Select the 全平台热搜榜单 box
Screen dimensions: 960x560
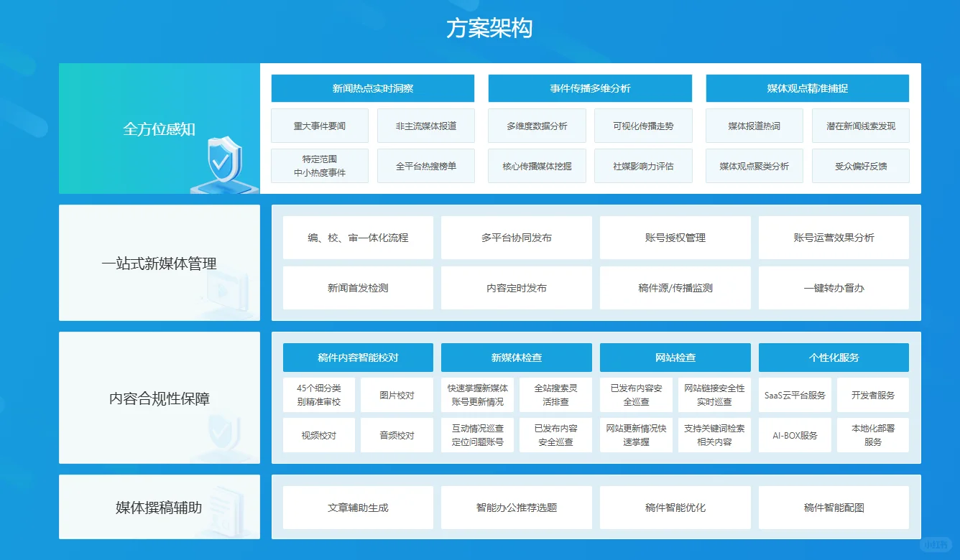coord(426,166)
